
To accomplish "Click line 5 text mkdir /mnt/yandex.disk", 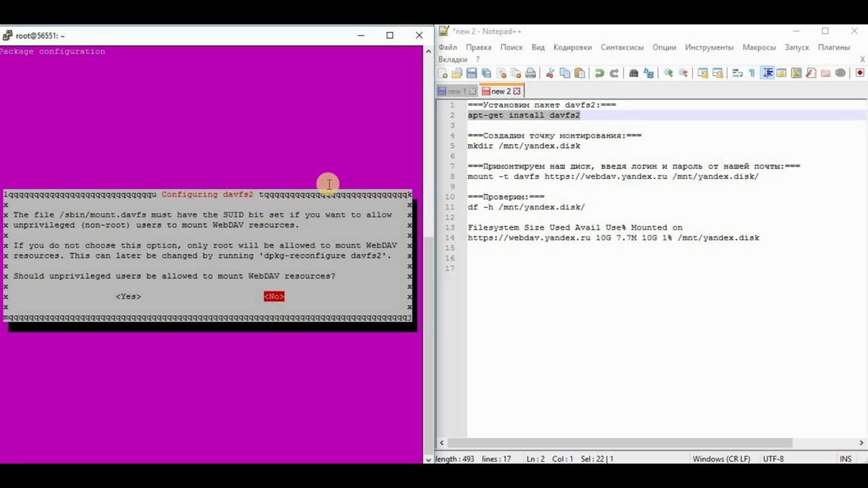I will 524,146.
